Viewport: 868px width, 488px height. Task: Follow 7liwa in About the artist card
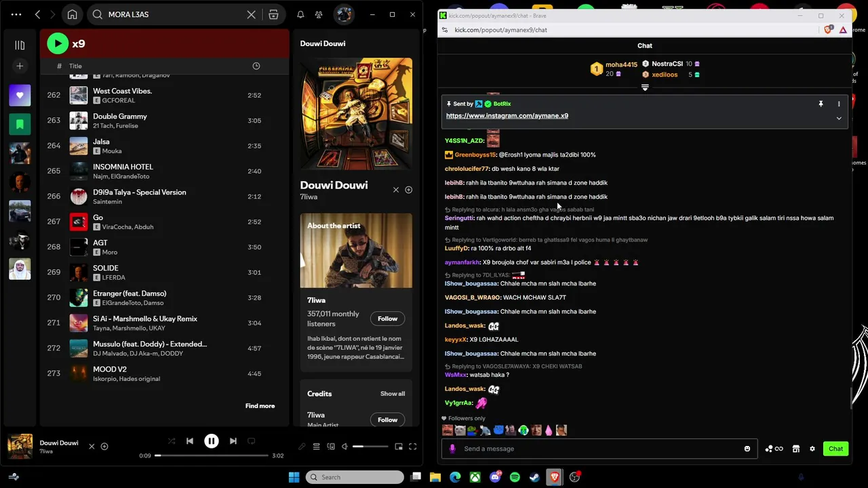(x=387, y=319)
